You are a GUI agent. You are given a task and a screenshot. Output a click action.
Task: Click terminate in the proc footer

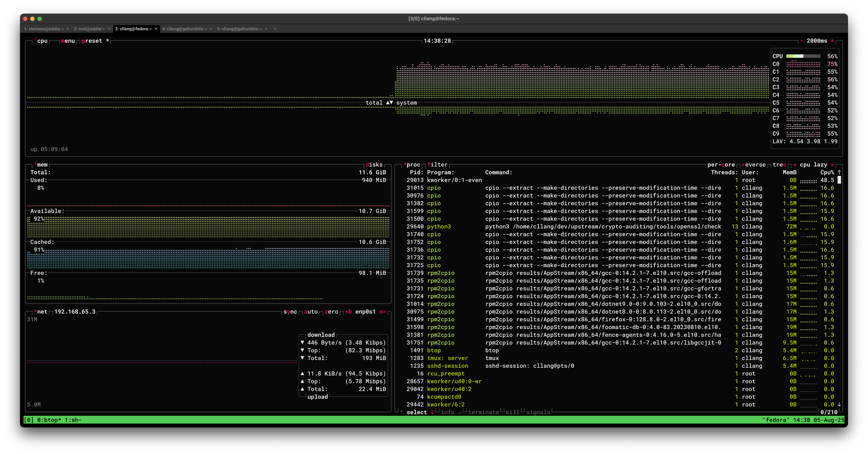[483, 412]
